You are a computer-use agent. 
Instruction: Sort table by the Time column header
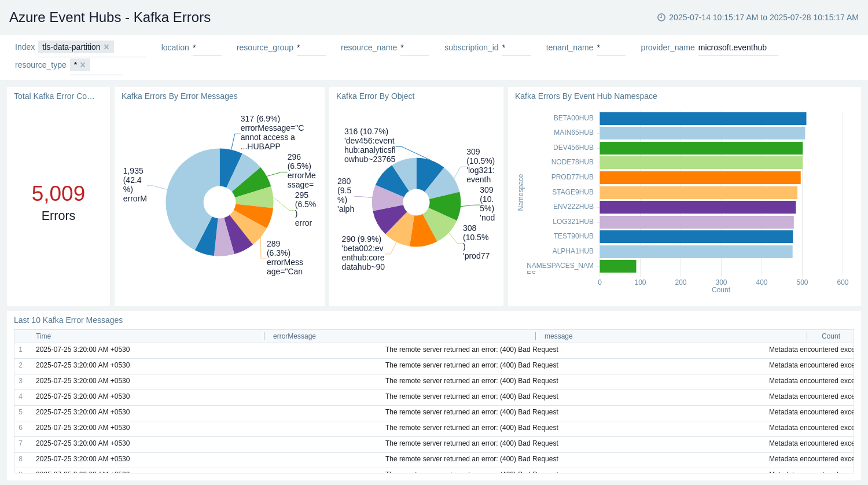tap(43, 336)
